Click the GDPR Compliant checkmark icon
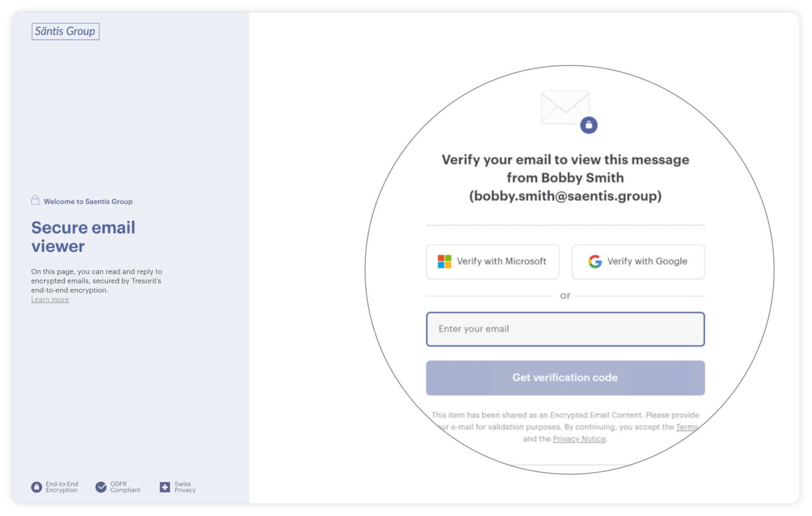812x516 pixels. click(101, 487)
